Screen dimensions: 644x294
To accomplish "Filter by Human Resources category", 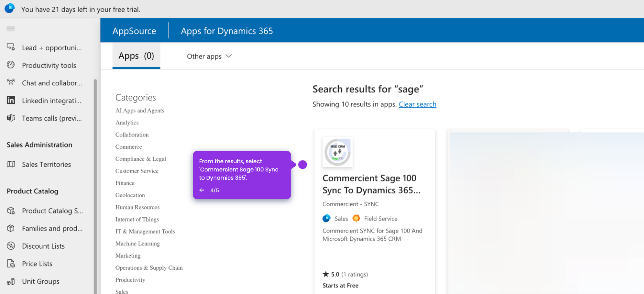I will click(x=137, y=207).
